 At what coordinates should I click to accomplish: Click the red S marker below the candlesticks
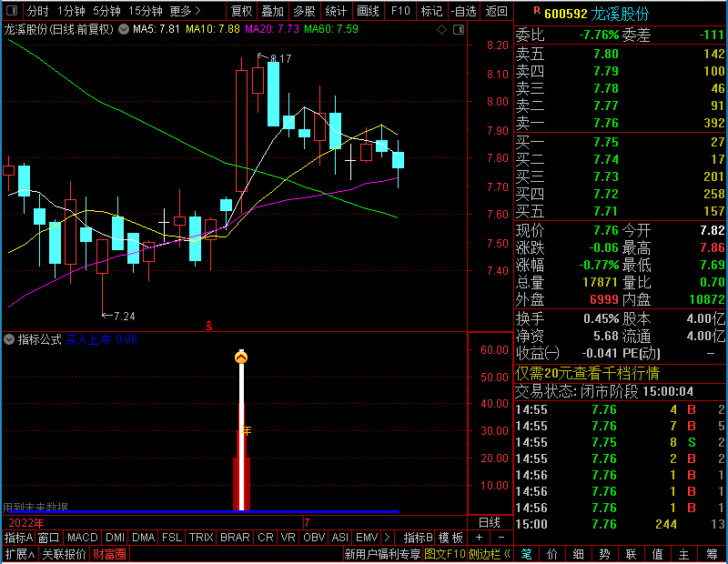tap(209, 326)
